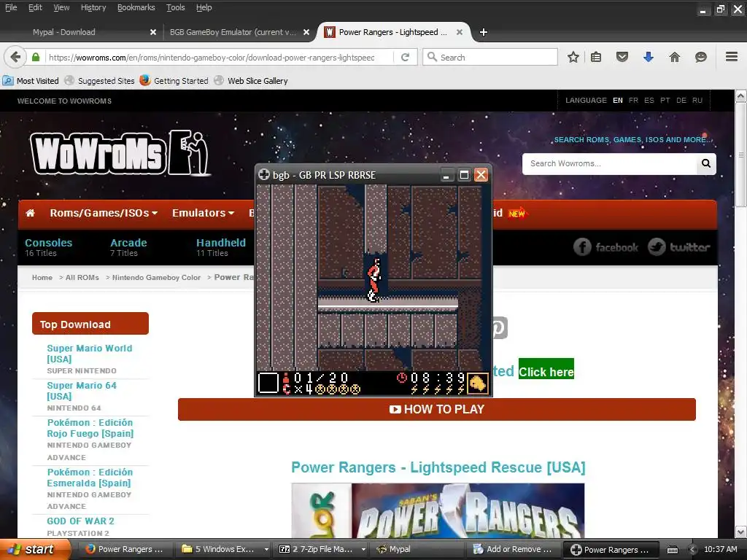
Task: Expand the 5 Windows Explorer taskbar group arrow
Action: (266, 549)
